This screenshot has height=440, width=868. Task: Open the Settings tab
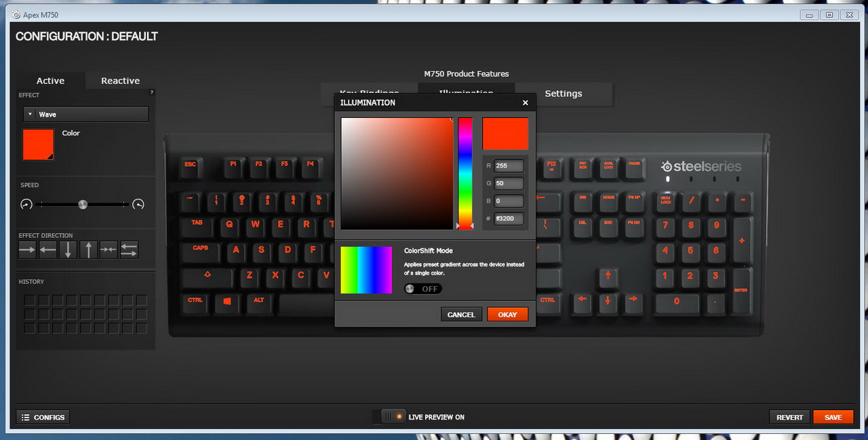point(564,94)
